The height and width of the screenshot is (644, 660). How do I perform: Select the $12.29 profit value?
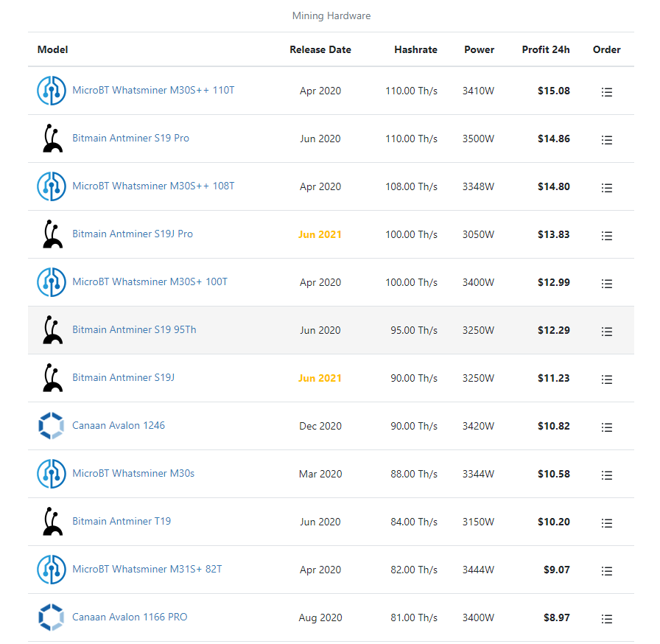pyautogui.click(x=554, y=330)
